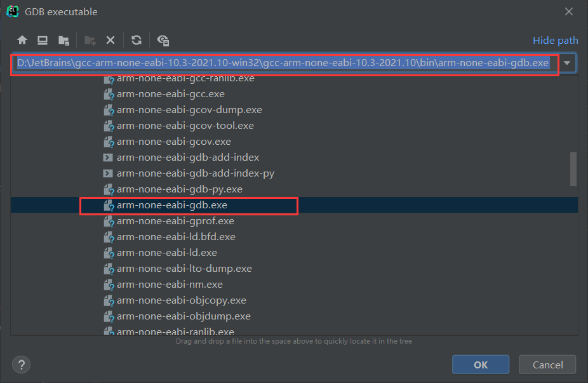Click file icon of arm-none-eabi-objdump.exe
This screenshot has width=588, height=383.
click(x=109, y=316)
